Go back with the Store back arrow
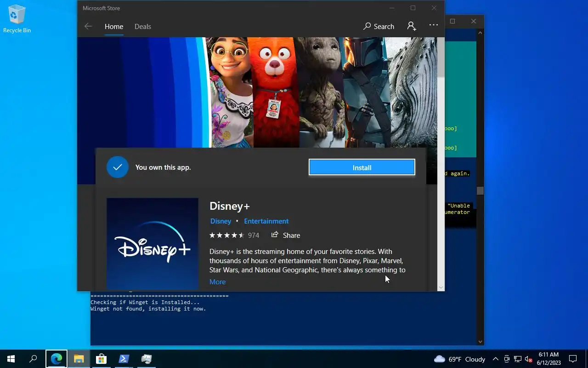The height and width of the screenshot is (368, 588). pos(88,26)
